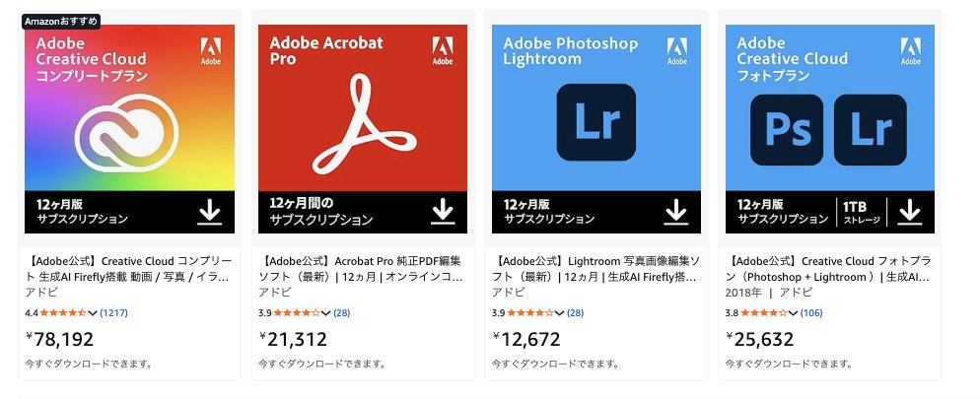Click the download arrow on the Lightroom image
This screenshot has width=980, height=399.
pyautogui.click(x=675, y=212)
